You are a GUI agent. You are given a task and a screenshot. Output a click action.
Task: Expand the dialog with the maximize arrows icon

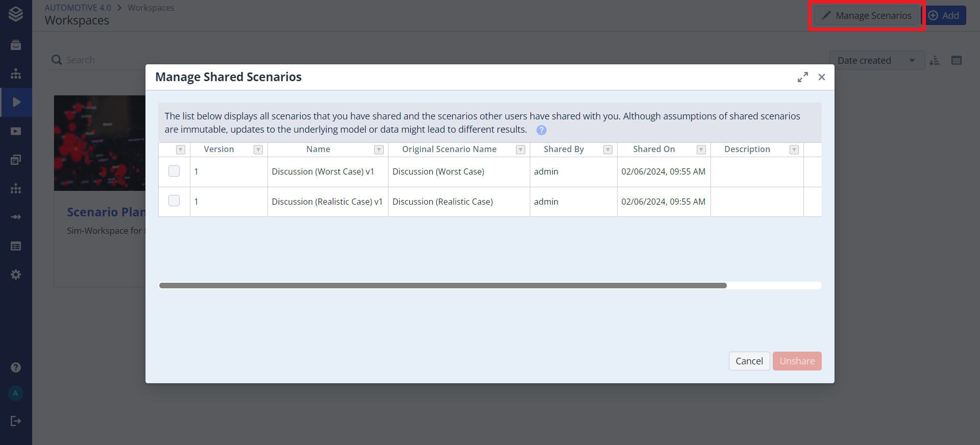click(803, 77)
